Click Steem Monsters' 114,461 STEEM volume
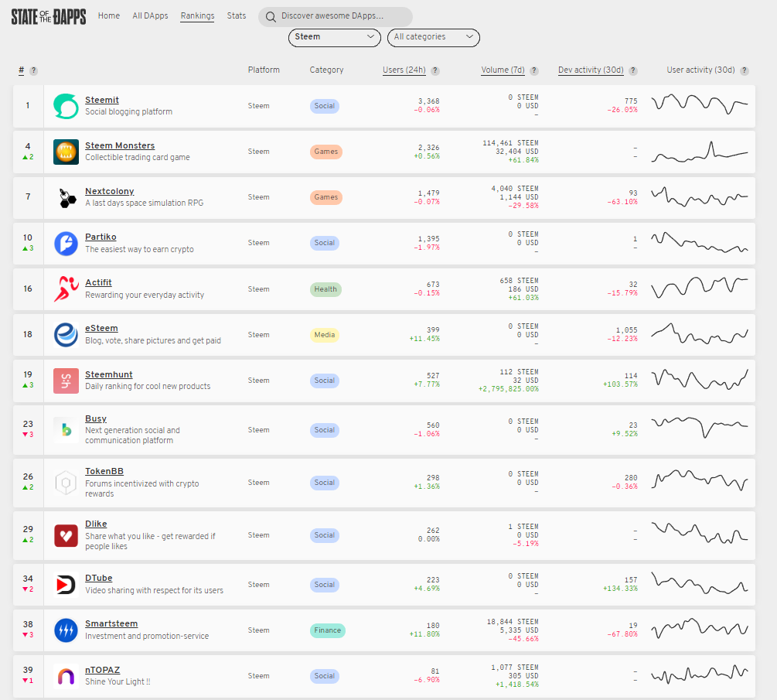The height and width of the screenshot is (700, 777). [x=510, y=143]
